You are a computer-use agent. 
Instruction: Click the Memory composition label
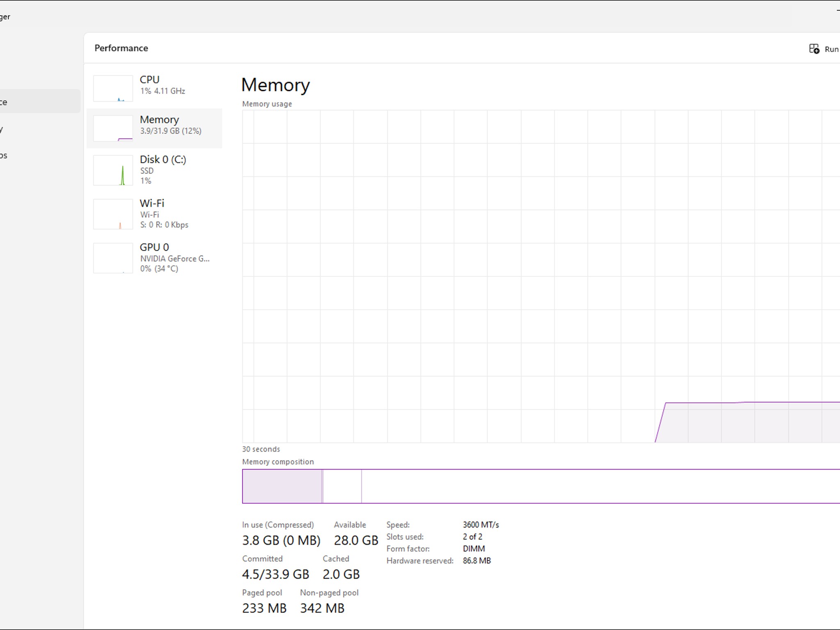point(278,462)
